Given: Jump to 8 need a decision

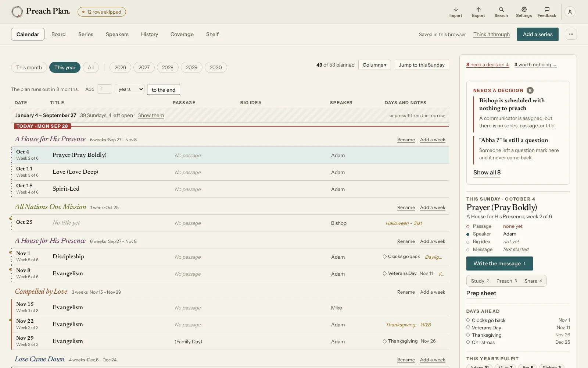Looking at the screenshot, I should tap(488, 65).
